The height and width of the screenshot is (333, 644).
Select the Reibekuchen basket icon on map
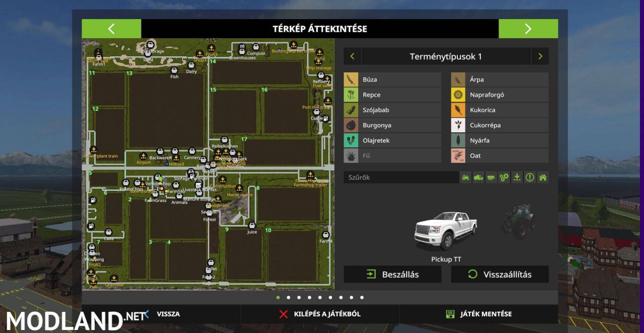pyautogui.click(x=224, y=140)
